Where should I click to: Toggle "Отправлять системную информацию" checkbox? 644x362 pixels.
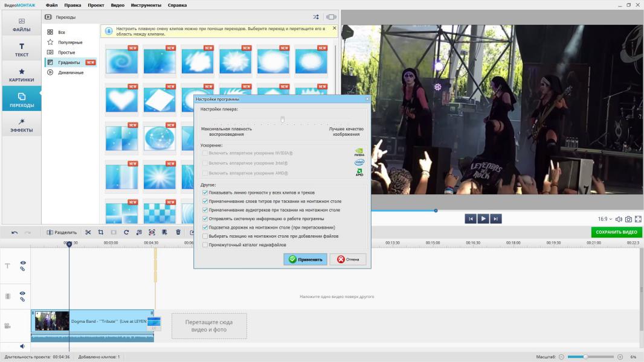pyautogui.click(x=205, y=218)
